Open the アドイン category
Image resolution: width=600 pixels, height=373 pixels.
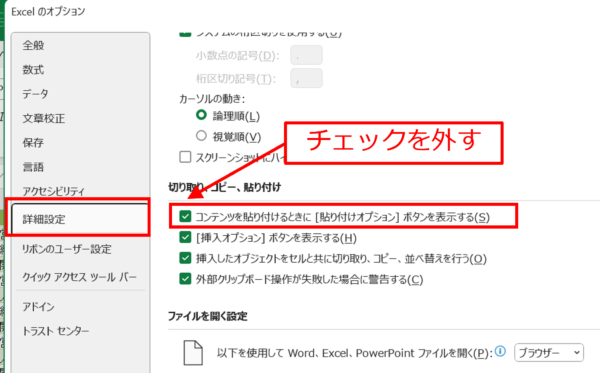pyautogui.click(x=38, y=306)
